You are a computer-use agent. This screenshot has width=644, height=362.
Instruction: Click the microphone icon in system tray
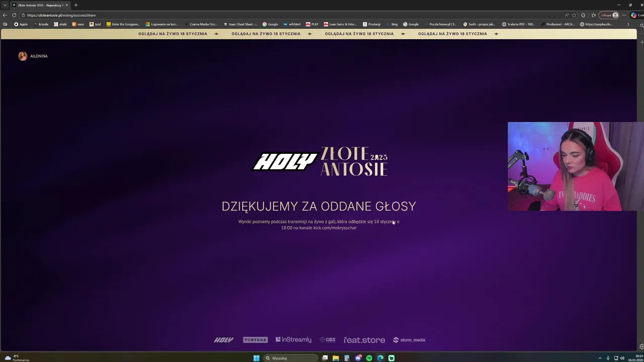(x=608, y=358)
